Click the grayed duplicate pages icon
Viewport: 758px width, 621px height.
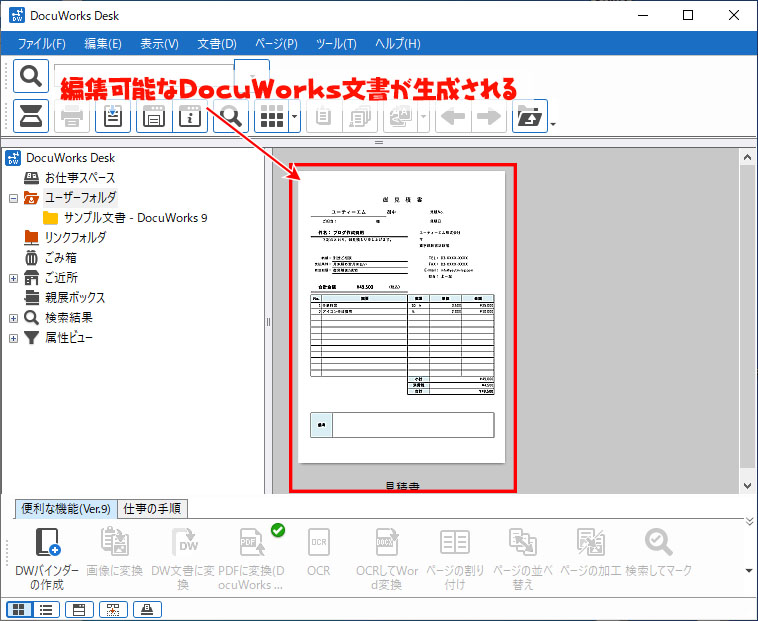(x=360, y=116)
